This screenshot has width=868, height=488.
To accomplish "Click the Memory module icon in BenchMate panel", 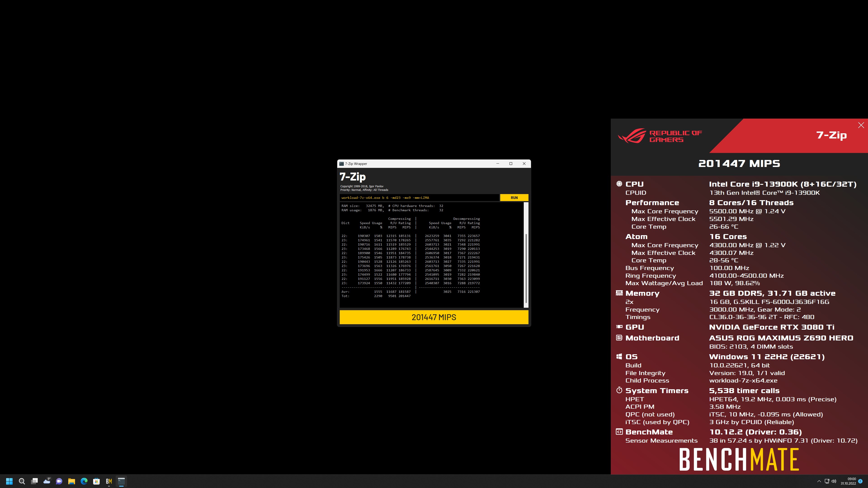I will tap(619, 293).
